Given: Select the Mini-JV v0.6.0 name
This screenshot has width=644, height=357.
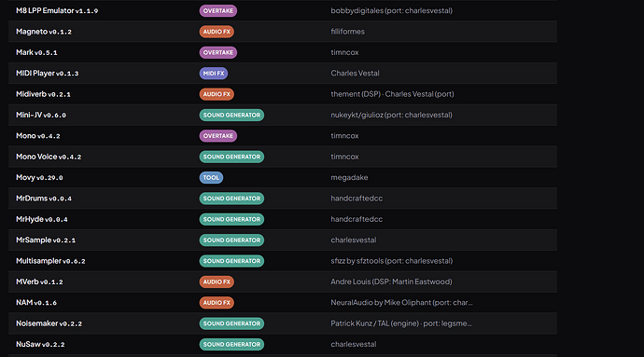Looking at the screenshot, I should pos(41,116).
